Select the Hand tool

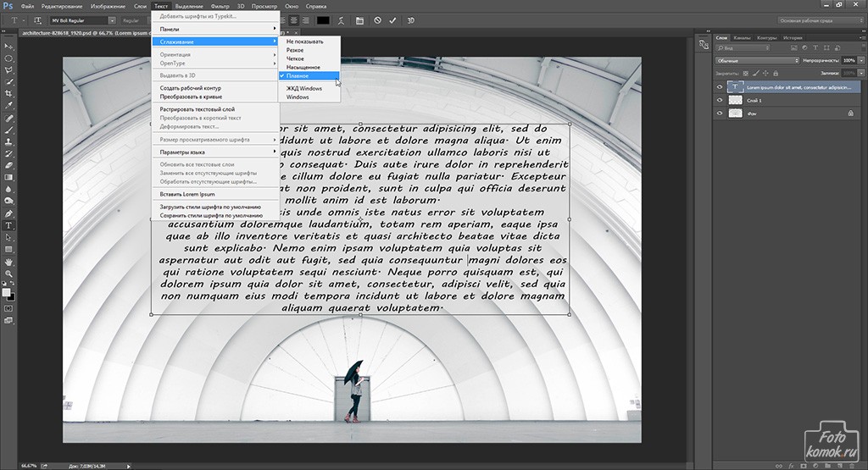pos(8,262)
